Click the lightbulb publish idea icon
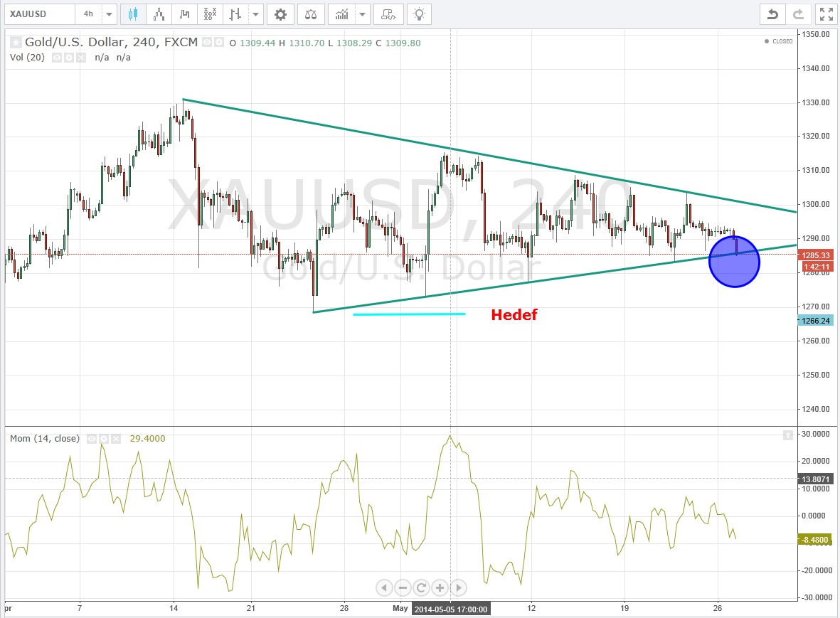 point(420,14)
